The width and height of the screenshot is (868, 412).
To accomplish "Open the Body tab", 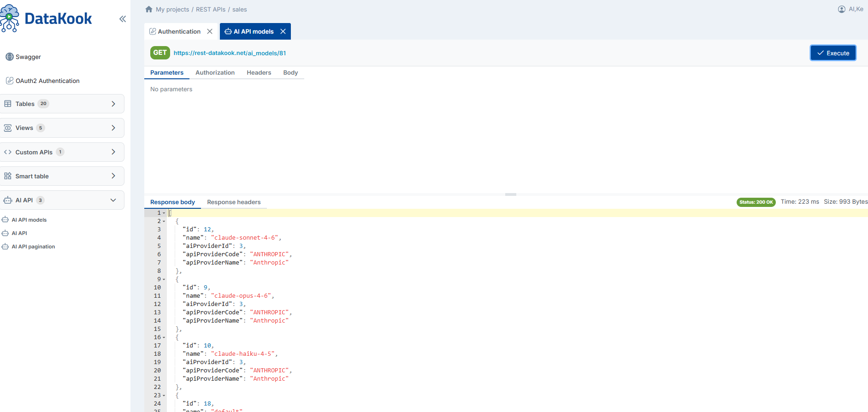I will pyautogui.click(x=290, y=72).
